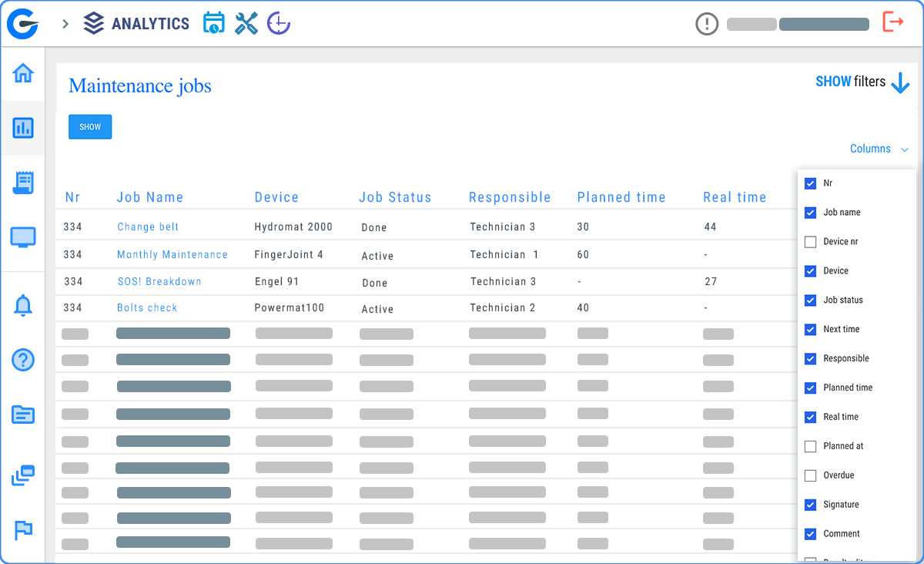Sort by Device column header
Image resolution: width=924 pixels, height=564 pixels.
point(276,198)
